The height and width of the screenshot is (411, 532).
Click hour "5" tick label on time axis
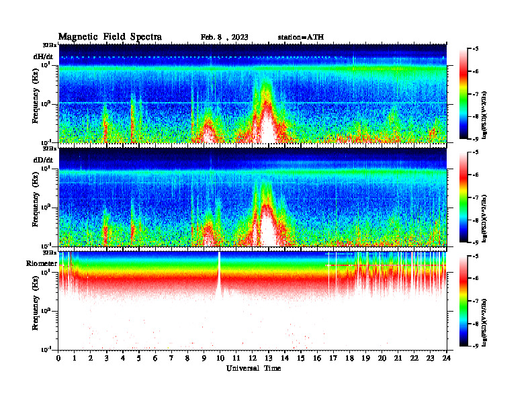139,358
